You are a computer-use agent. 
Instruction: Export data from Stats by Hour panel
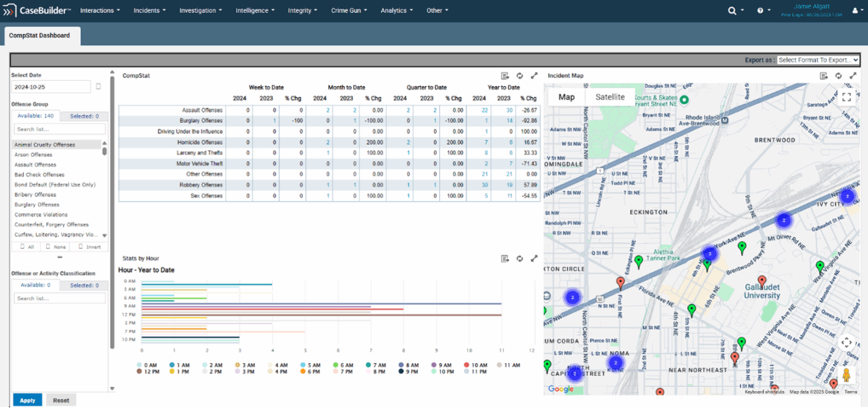tap(505, 259)
